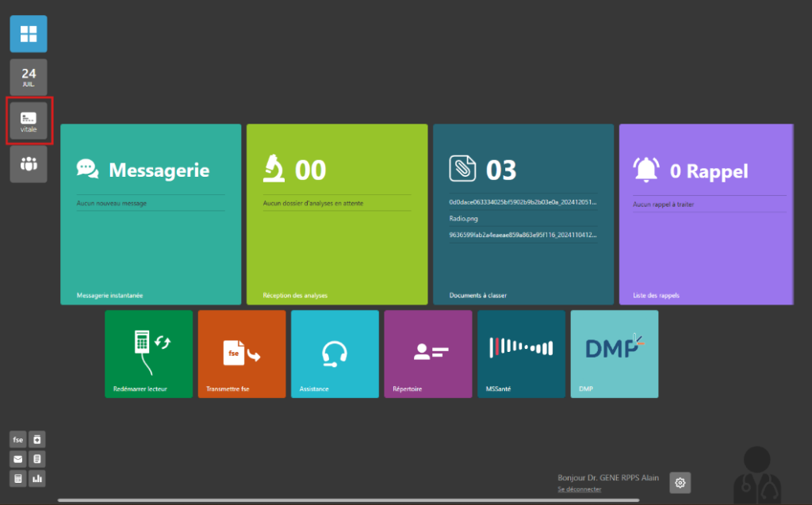This screenshot has width=812, height=505.
Task: Open the 24 Juil calendar button
Action: point(29,77)
